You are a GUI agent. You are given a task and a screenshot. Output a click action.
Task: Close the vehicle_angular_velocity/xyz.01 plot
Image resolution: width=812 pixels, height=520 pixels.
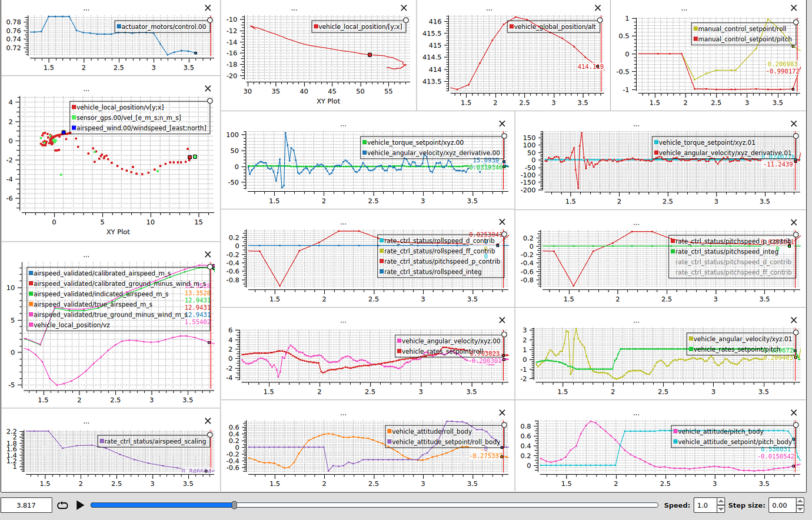click(794, 320)
